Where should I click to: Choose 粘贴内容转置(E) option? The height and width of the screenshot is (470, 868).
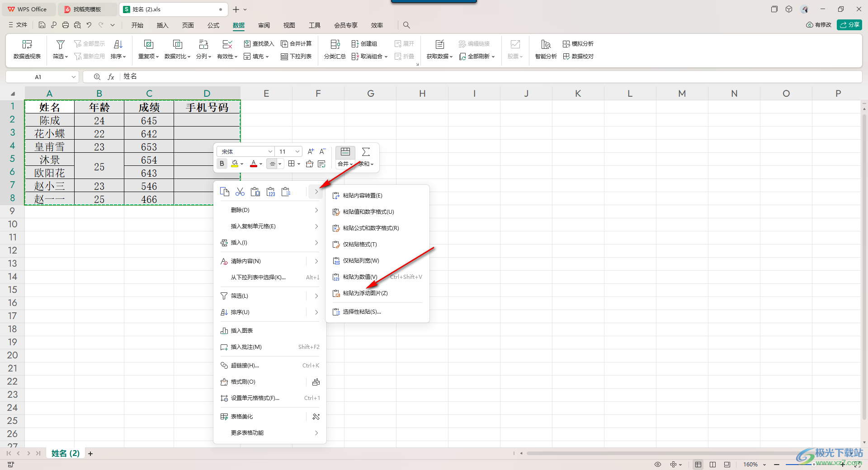click(x=377, y=196)
